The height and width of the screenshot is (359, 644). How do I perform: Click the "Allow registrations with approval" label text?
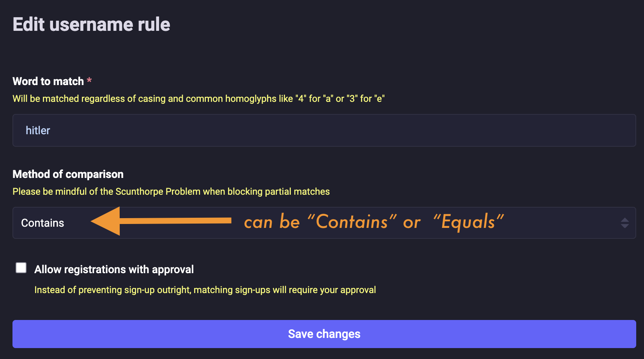[x=114, y=269]
